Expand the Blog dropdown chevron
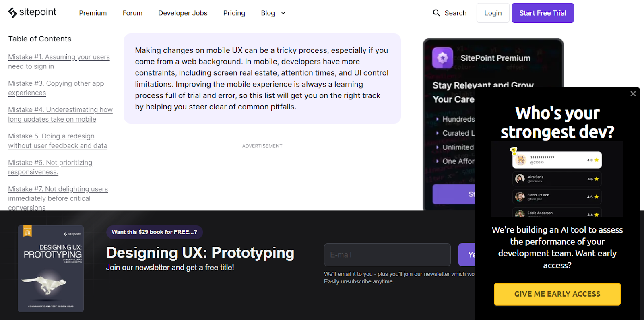The image size is (644, 320). [x=283, y=13]
